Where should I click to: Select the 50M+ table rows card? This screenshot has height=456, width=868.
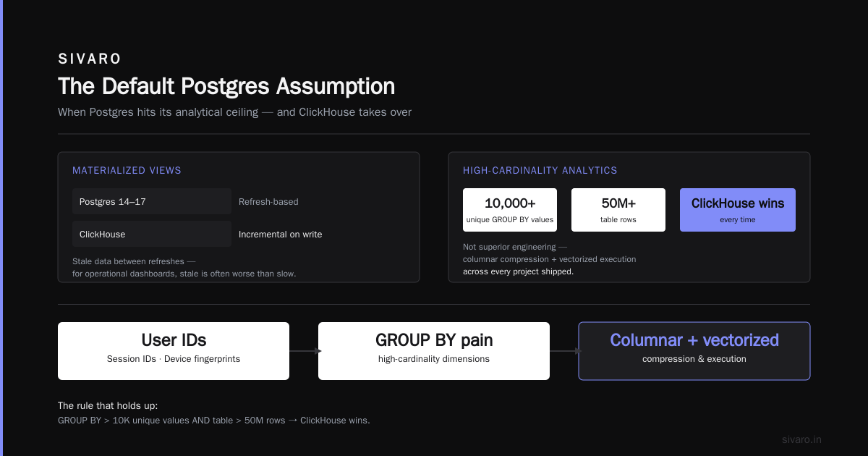click(x=618, y=210)
